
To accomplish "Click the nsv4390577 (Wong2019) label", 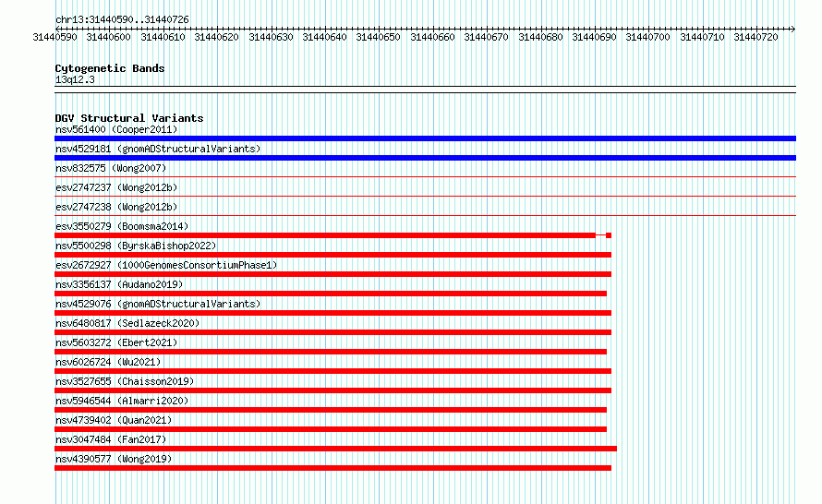I will pyautogui.click(x=114, y=459).
